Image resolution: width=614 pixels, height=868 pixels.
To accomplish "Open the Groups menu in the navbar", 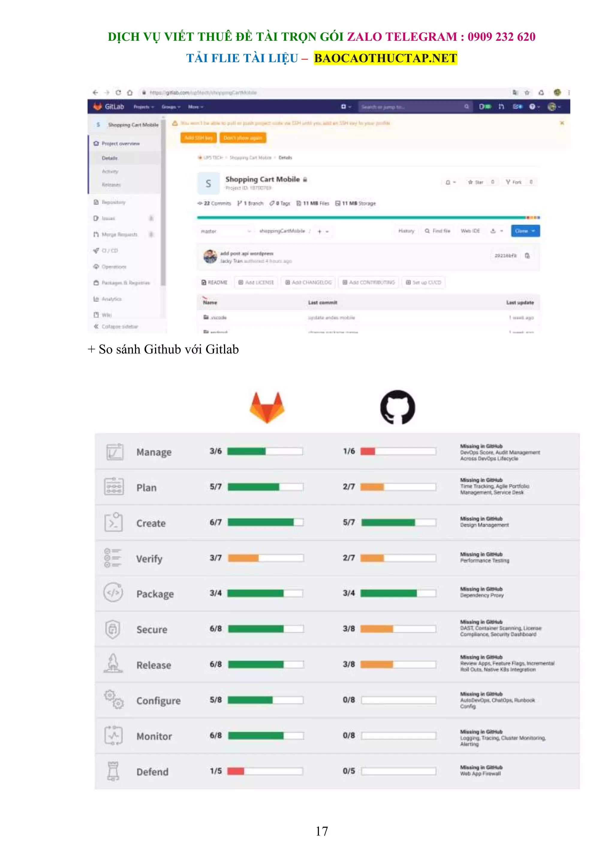I will click(x=171, y=107).
